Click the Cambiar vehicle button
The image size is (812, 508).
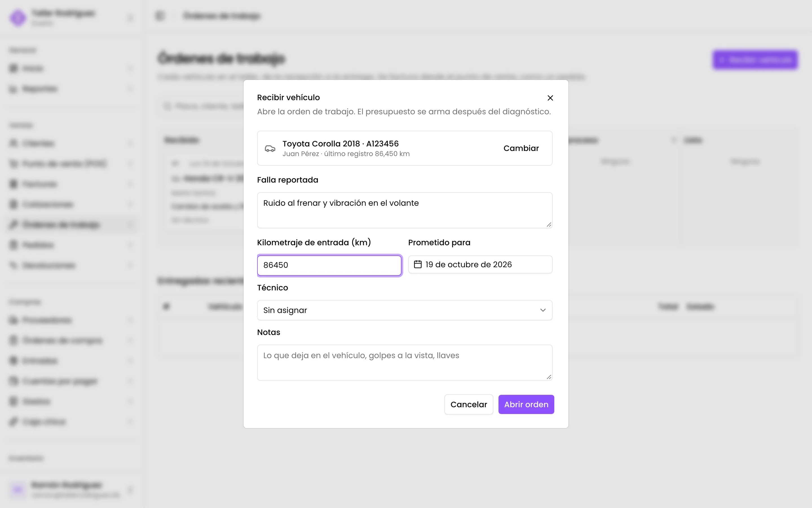(521, 148)
